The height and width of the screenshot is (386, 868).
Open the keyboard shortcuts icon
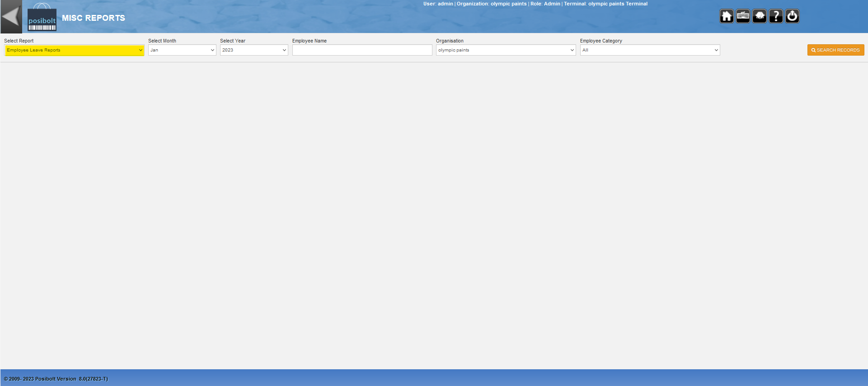point(743,16)
